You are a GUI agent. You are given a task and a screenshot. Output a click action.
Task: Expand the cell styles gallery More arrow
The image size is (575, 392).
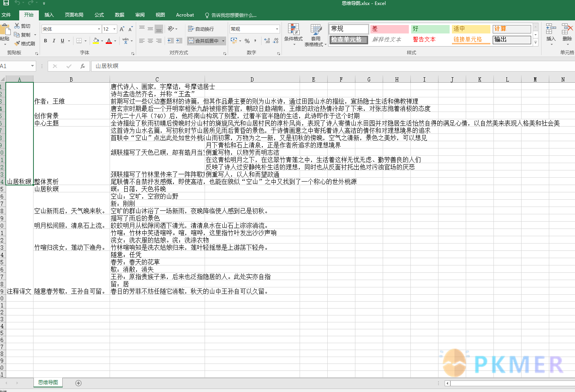tap(535, 43)
